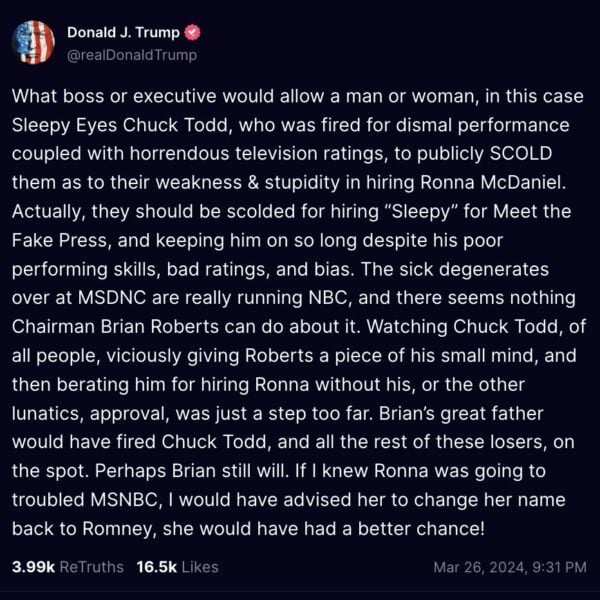
Task: Click the Mar 26, 2024 timestamp
Action: [x=510, y=567]
